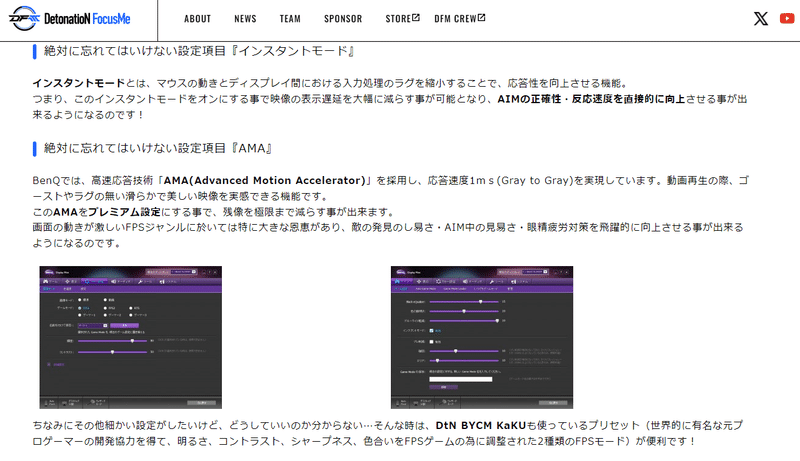Click the bold text プレミアム設定
Viewport: 800px width, 461px height.
[124, 212]
